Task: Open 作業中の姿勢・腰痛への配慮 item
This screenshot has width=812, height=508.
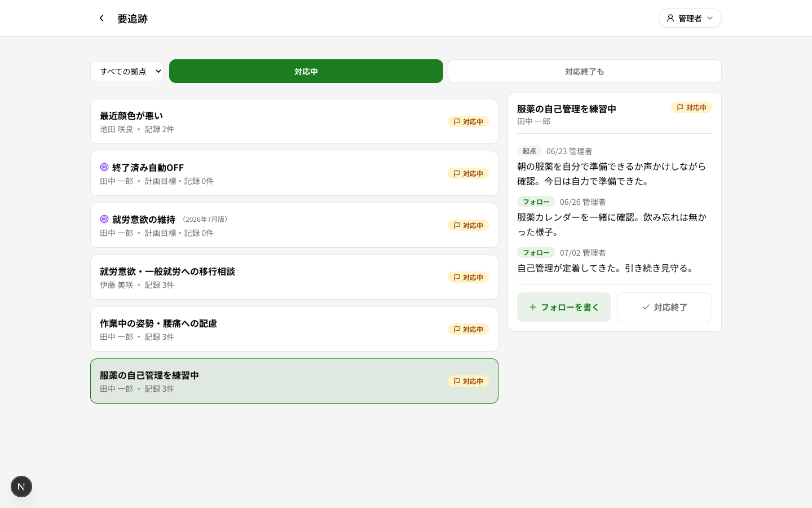Action: tap(294, 329)
